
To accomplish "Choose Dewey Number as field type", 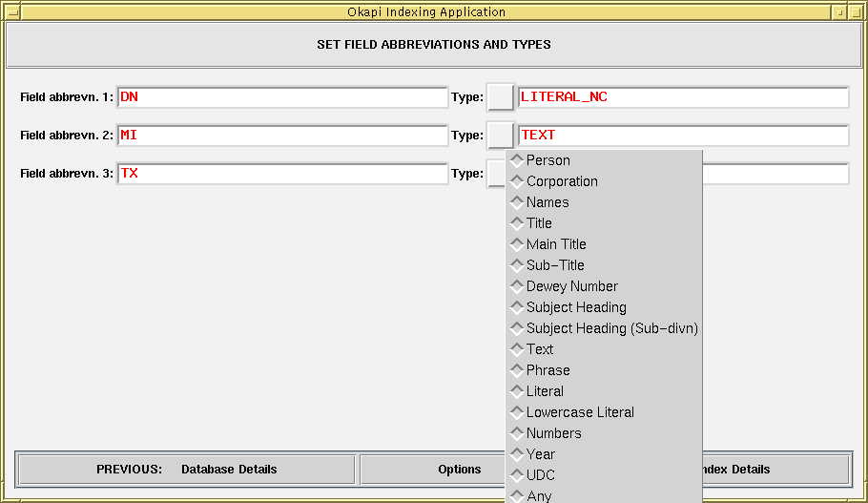I will 604,286.
